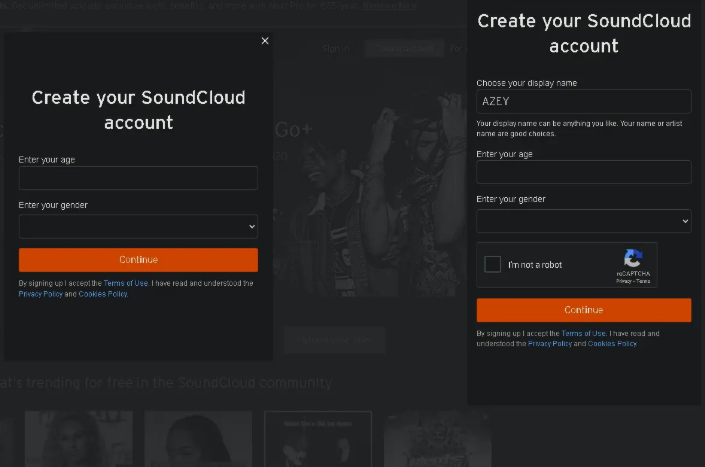
Task: Open the first trending track thumbnail
Action: pyautogui.click(x=79, y=438)
